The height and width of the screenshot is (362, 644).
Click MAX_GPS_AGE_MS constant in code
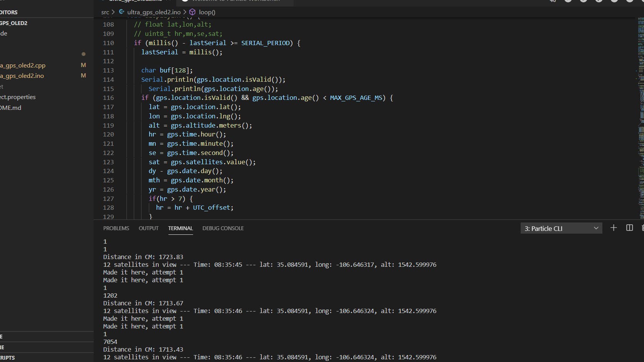356,98
